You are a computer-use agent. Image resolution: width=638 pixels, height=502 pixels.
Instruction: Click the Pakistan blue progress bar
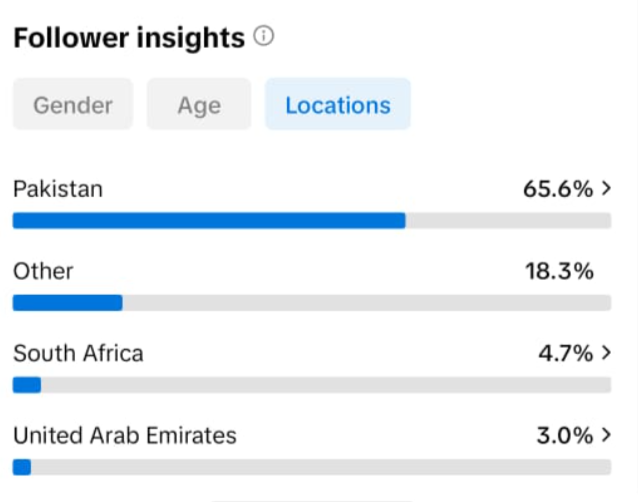click(209, 221)
